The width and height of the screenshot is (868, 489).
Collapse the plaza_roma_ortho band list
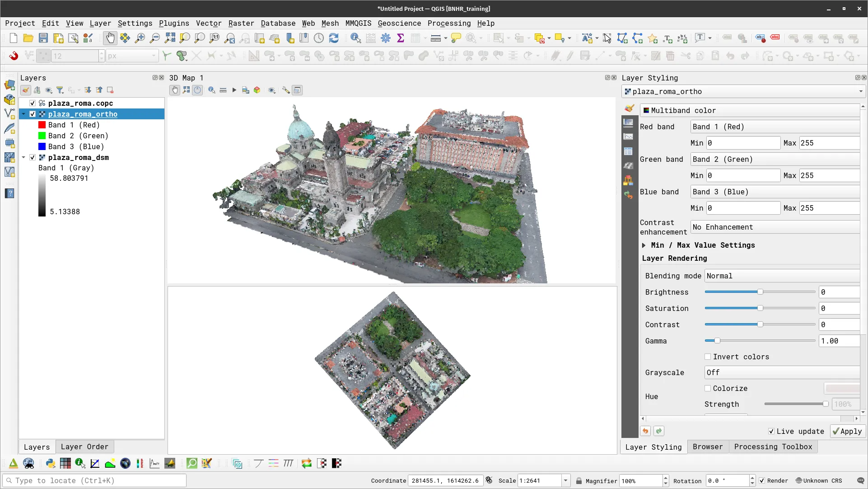[x=23, y=114]
